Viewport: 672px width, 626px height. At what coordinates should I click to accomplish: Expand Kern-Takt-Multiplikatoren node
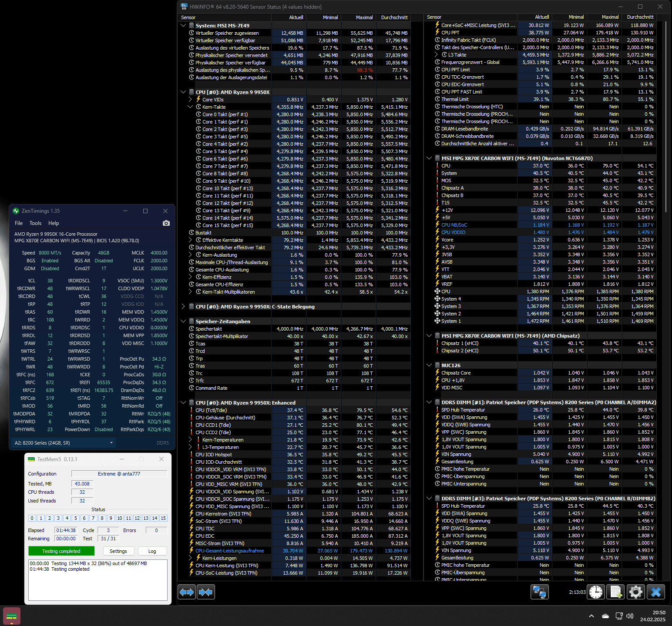coord(190,292)
